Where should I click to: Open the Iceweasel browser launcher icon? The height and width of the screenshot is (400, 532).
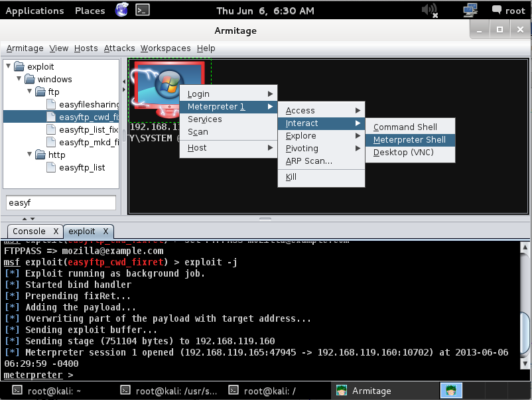[x=122, y=10]
